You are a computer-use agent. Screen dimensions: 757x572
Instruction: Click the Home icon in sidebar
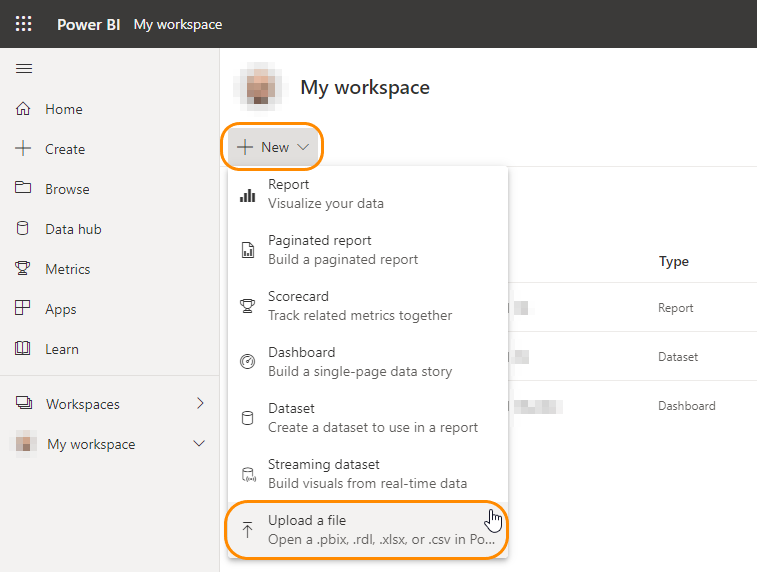coord(24,109)
